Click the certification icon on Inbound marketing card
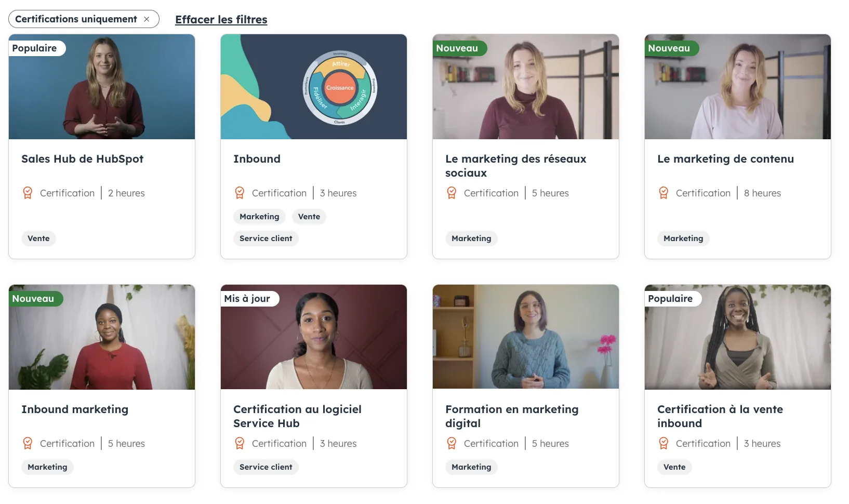 coord(28,443)
